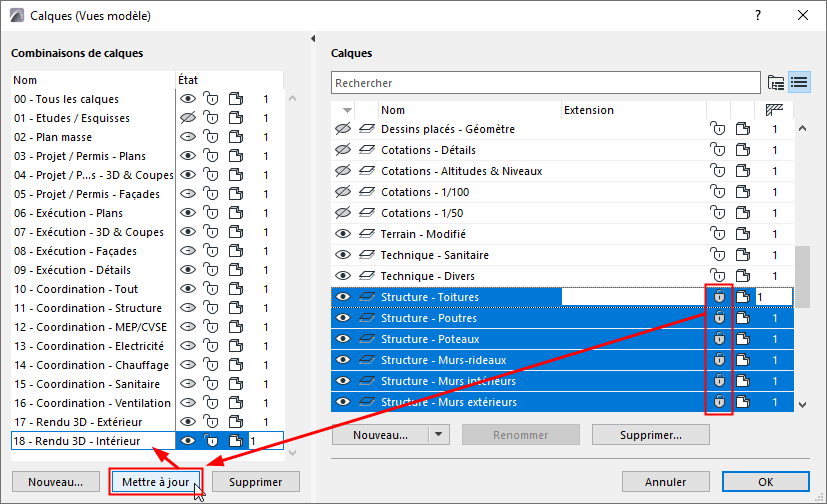Image resolution: width=827 pixels, height=504 pixels.
Task: Open the Nouveau... dropdown arrow under Calques
Action: click(x=439, y=435)
